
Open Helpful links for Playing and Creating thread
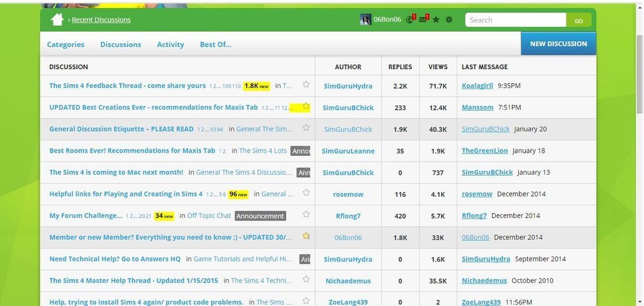coord(126,194)
